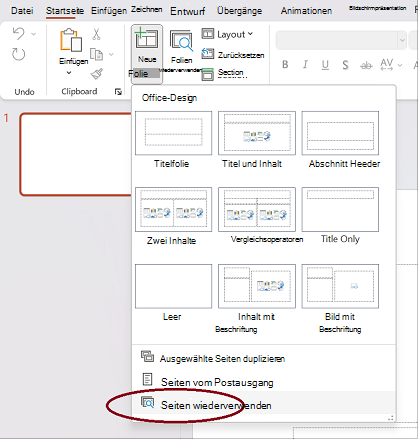Toggle Underline formatting
Image resolution: width=418 pixels, height=439 pixels.
[x=325, y=65]
